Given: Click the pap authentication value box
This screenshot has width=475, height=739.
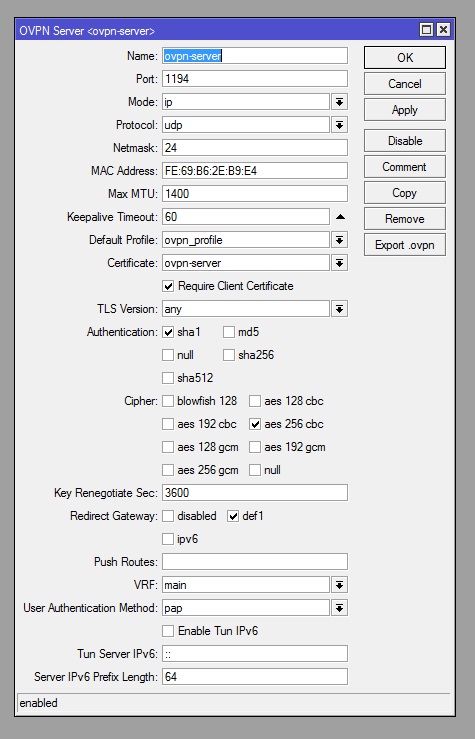Looking at the screenshot, I should pos(246,608).
